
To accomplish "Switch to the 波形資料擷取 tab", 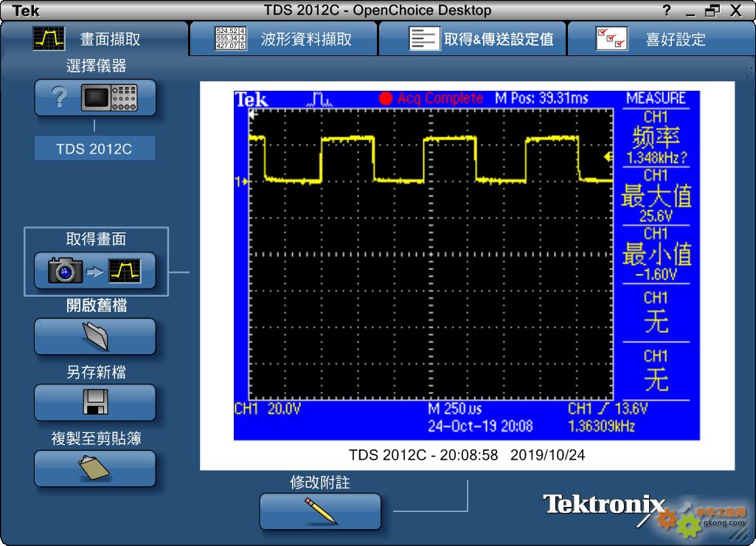I will click(283, 38).
